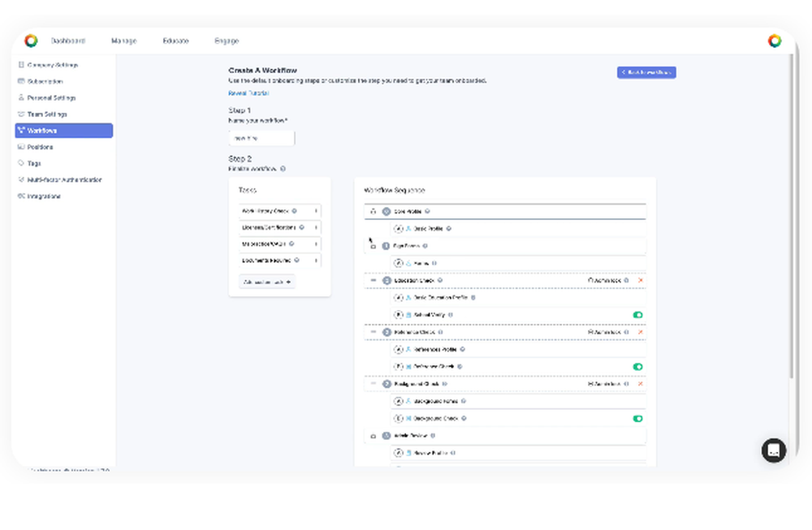Click the Personal Settings person icon
The image size is (812, 530).
21,97
